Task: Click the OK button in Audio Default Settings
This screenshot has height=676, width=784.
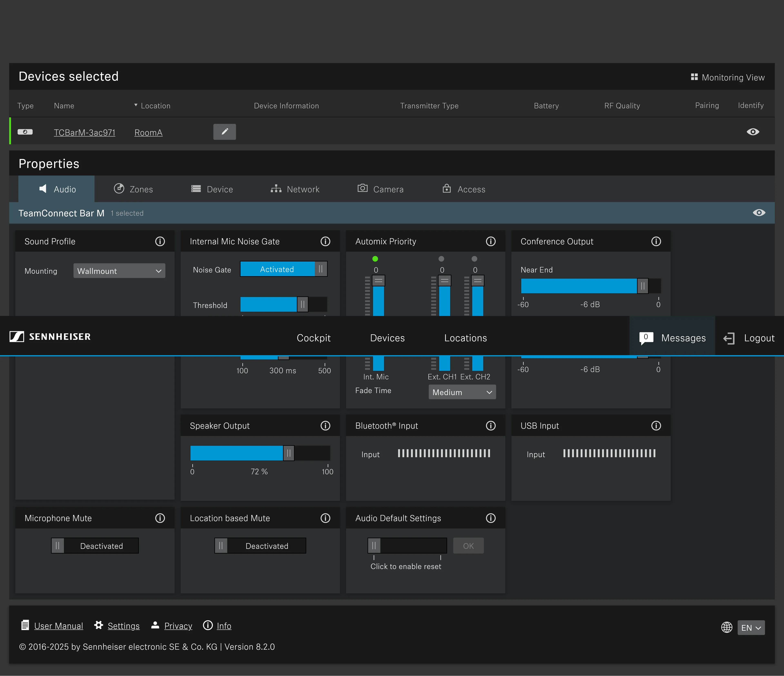Action: 468,546
